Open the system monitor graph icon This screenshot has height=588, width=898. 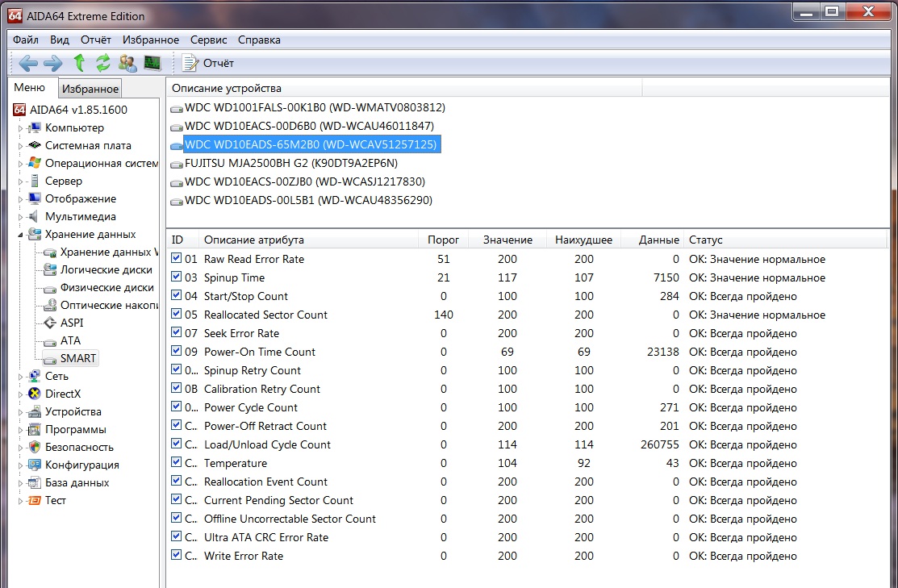click(152, 63)
